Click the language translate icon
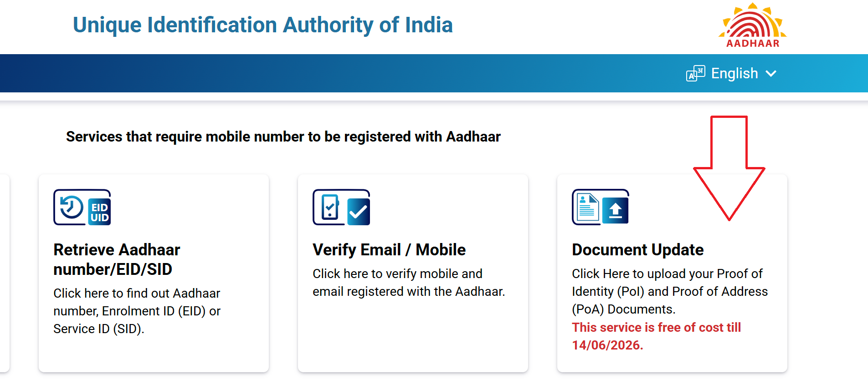 695,73
